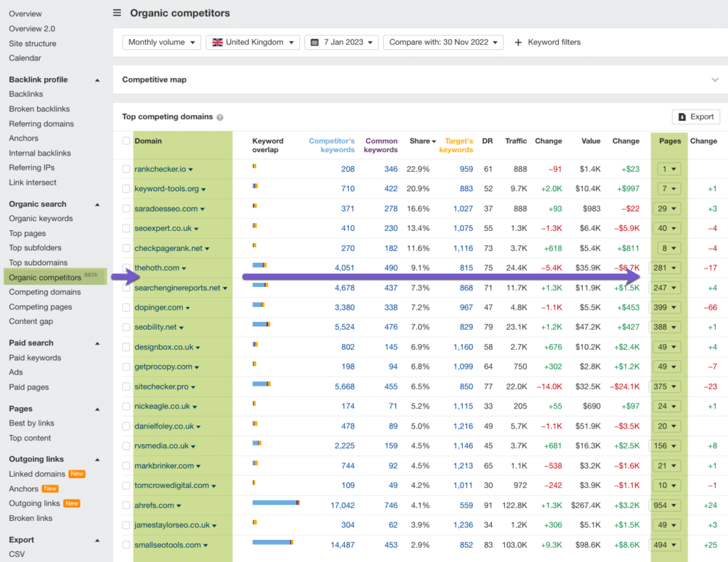Click the plus icon for Keyword filters
This screenshot has width=728, height=562.
click(x=518, y=43)
